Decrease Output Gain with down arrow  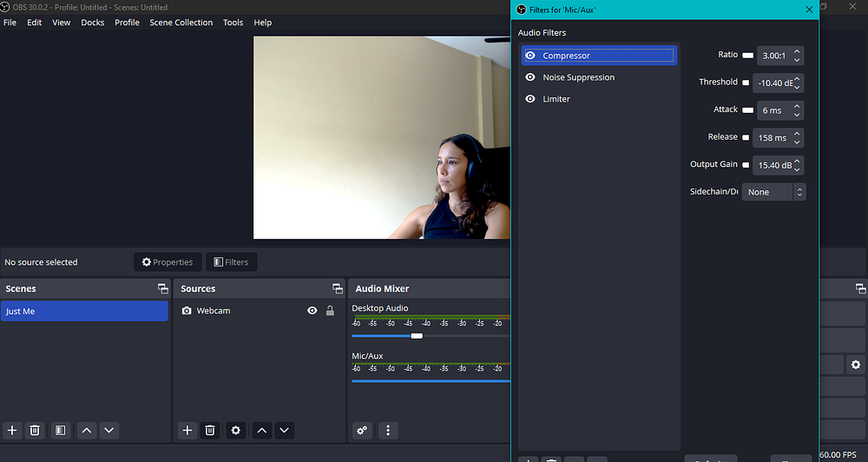[798, 168]
